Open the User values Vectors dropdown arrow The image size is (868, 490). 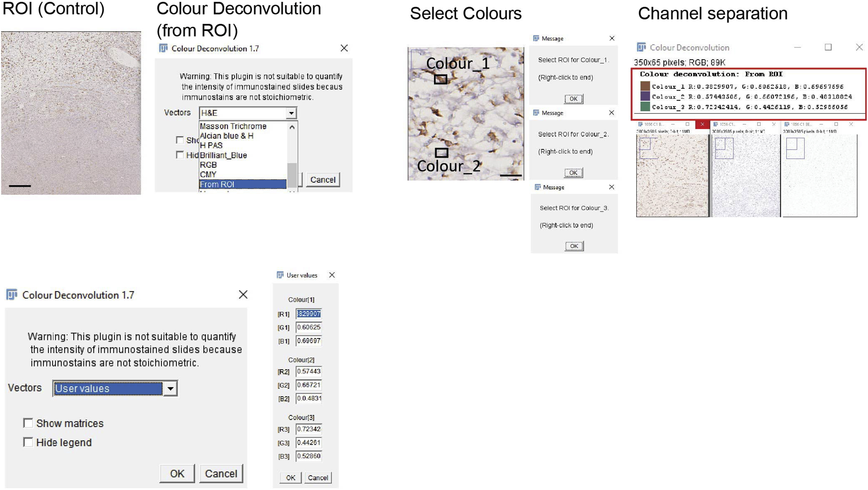pyautogui.click(x=170, y=389)
